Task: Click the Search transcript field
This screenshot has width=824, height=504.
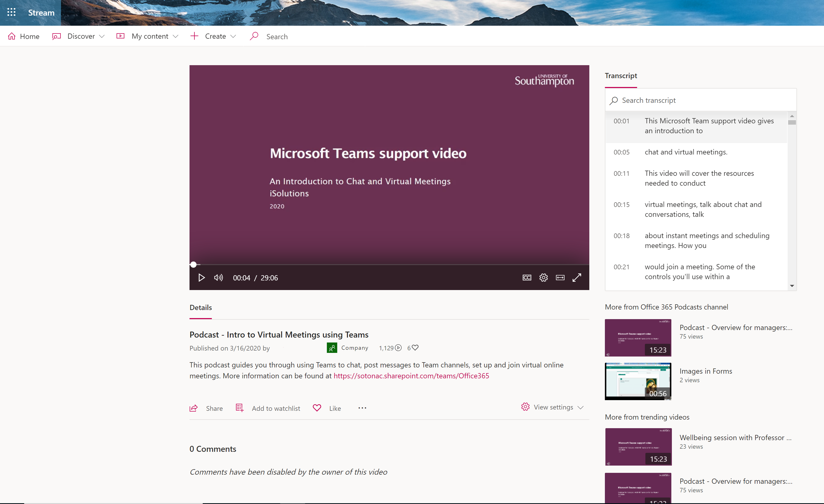Action: [701, 100]
